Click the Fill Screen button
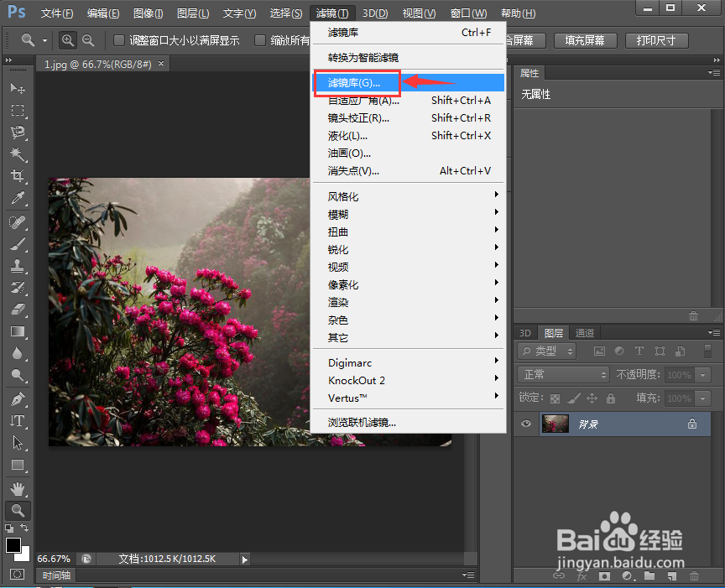The image size is (725, 588). click(585, 40)
